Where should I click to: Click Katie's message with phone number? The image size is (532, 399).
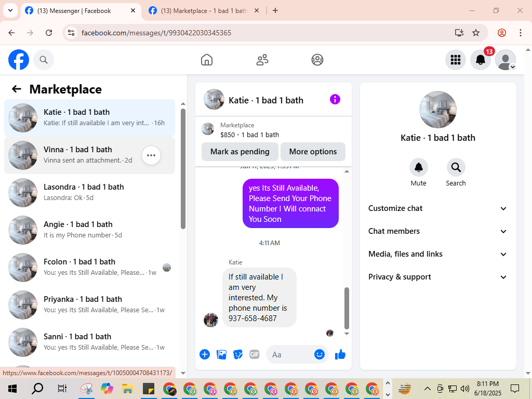tap(260, 298)
